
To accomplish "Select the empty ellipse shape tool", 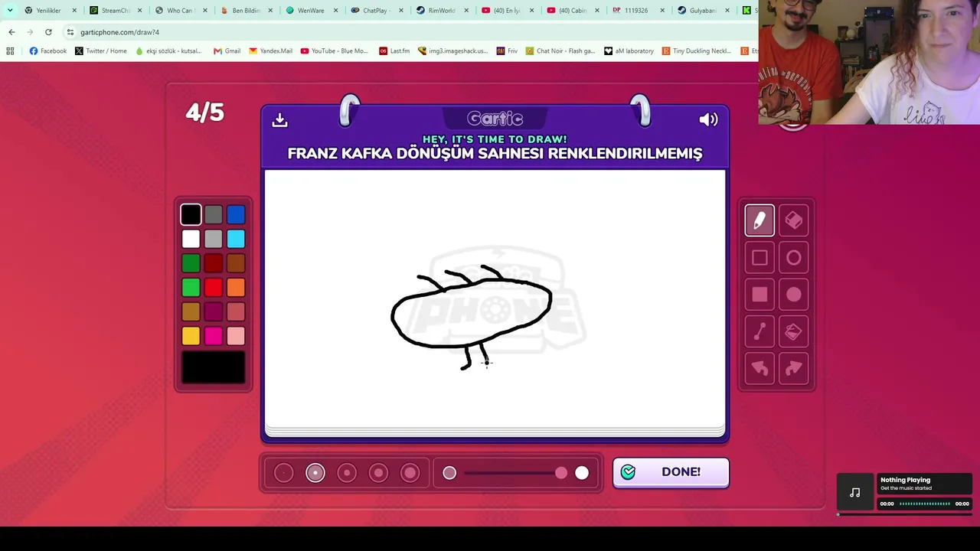I will tap(793, 258).
